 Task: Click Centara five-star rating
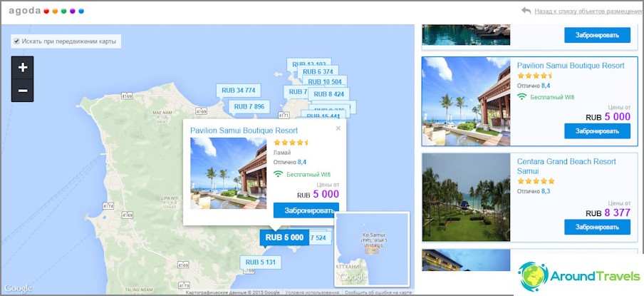(x=536, y=181)
